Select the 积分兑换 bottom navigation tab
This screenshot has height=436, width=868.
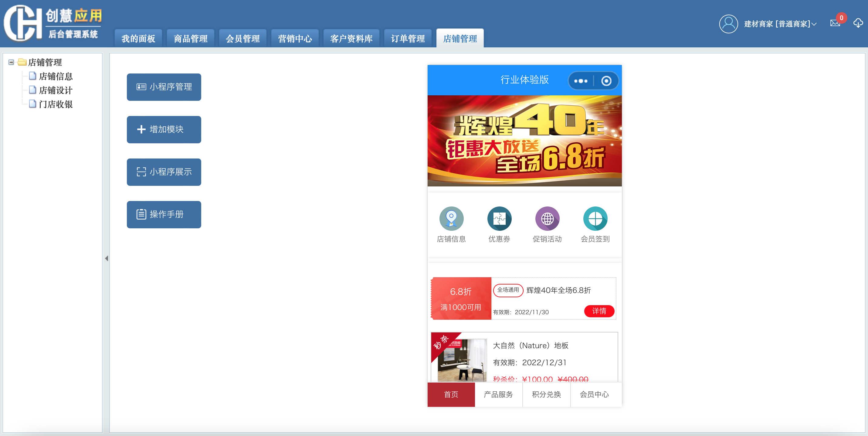(546, 394)
